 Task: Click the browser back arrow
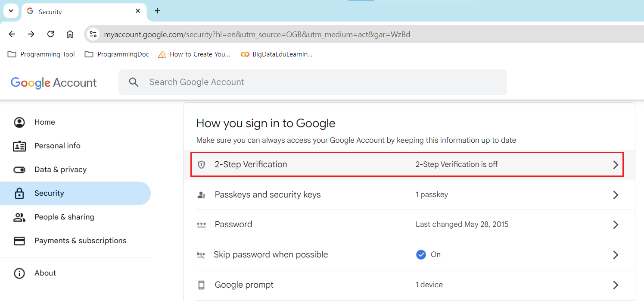pyautogui.click(x=12, y=34)
